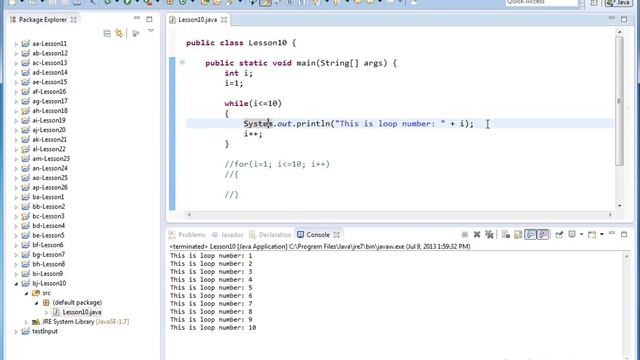
Task: Toggle Show Console When Standard Error Changes
Action: click(x=543, y=234)
